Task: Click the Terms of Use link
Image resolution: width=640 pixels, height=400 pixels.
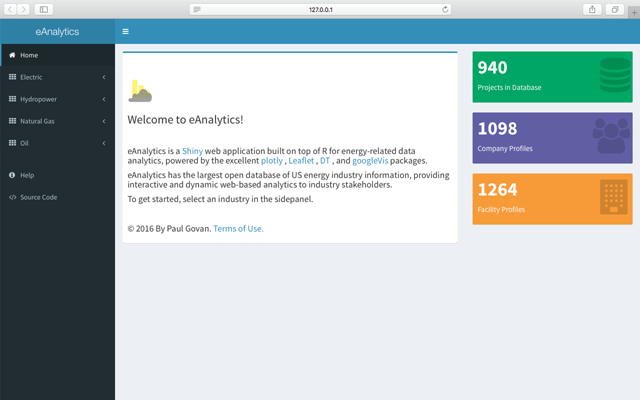Action: coord(238,228)
